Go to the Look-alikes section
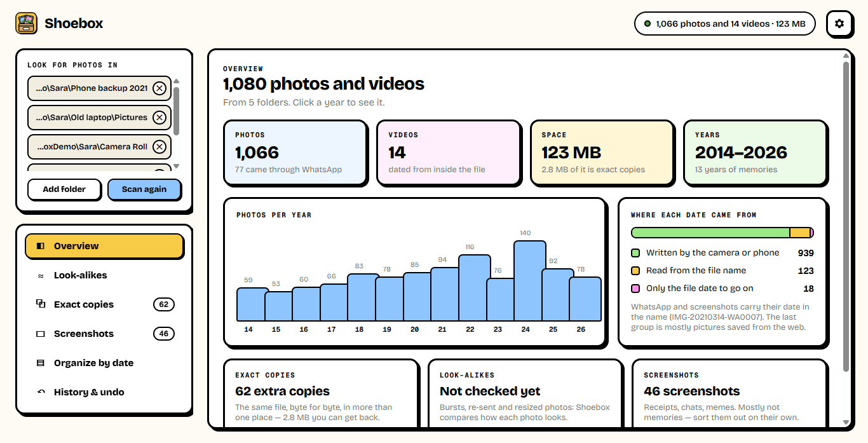Screen dimensions: 868x443 [x=104, y=275]
